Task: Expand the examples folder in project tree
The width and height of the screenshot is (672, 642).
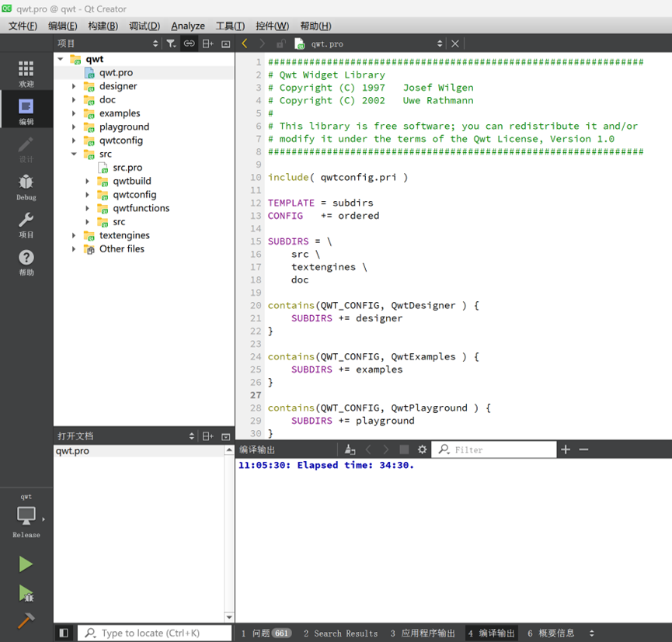Action: [x=75, y=113]
